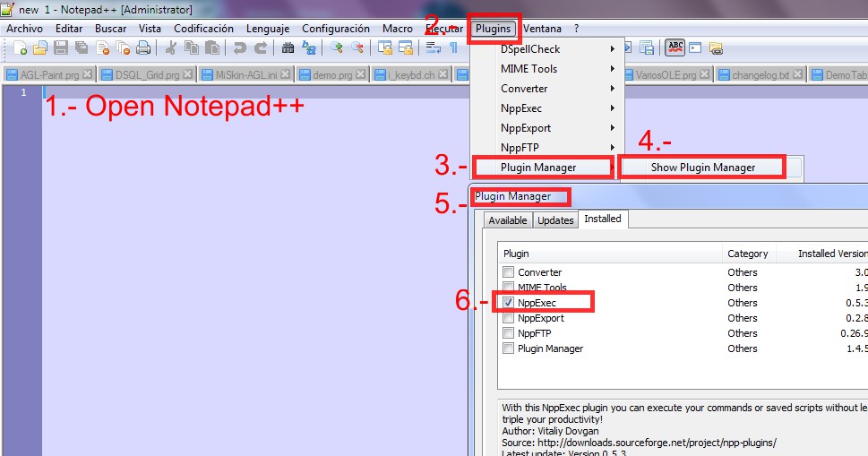Click the Zoom Out magnifier icon
868x456 pixels.
pos(357,48)
